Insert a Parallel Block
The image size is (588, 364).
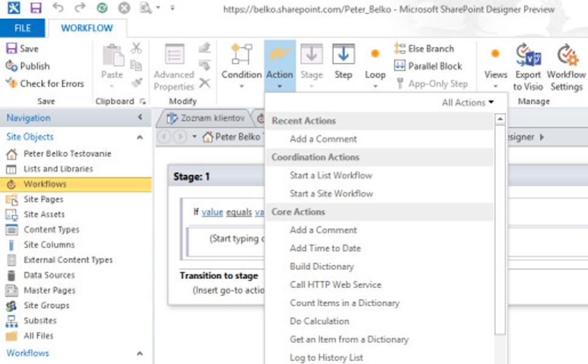point(428,66)
